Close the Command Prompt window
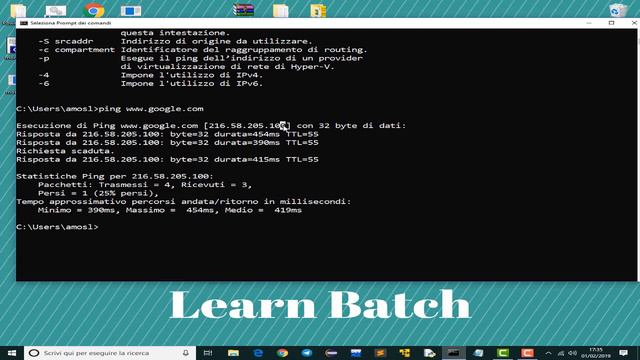 (x=634, y=23)
